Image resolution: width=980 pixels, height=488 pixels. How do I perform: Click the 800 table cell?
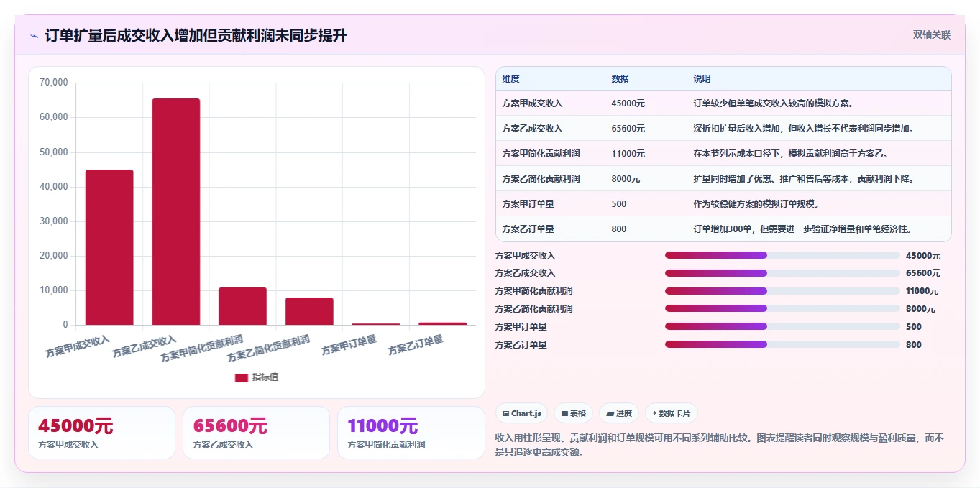tap(618, 229)
